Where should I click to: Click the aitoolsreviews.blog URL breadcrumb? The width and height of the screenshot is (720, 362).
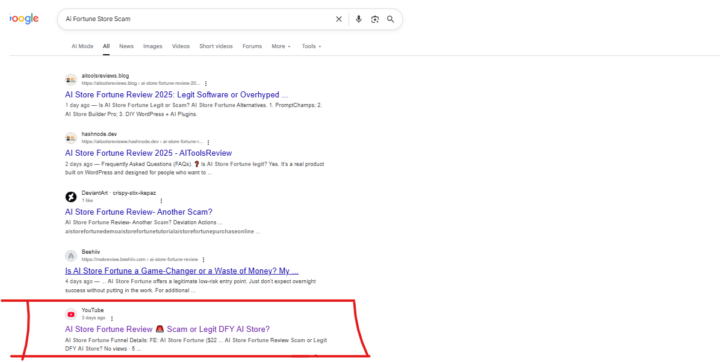141,84
